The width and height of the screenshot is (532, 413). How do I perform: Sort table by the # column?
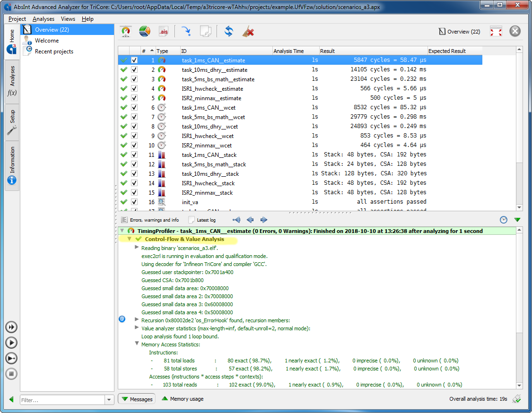coord(147,51)
